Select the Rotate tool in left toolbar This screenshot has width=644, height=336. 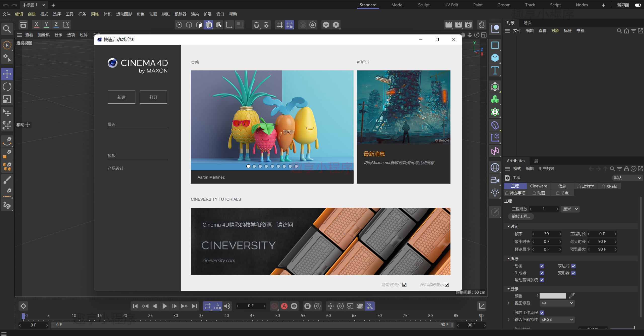pyautogui.click(x=7, y=87)
